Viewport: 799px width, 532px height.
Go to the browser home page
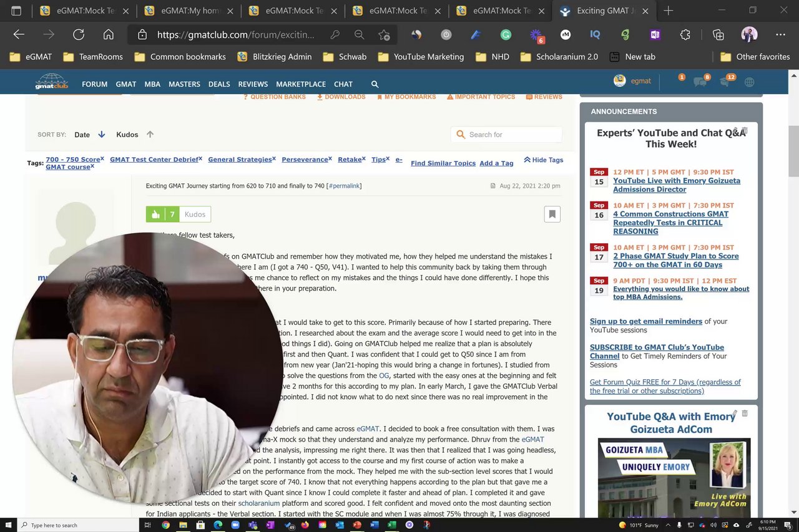pos(109,35)
